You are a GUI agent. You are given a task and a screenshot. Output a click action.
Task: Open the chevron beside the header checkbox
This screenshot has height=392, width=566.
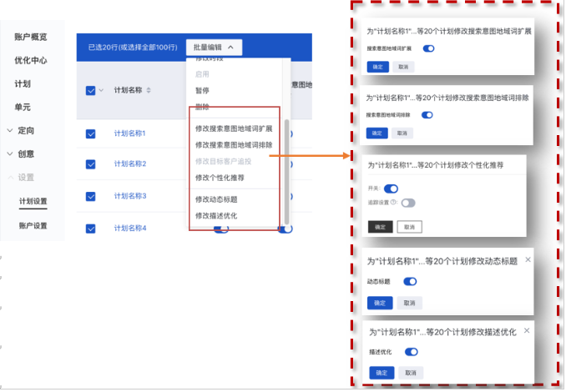101,90
